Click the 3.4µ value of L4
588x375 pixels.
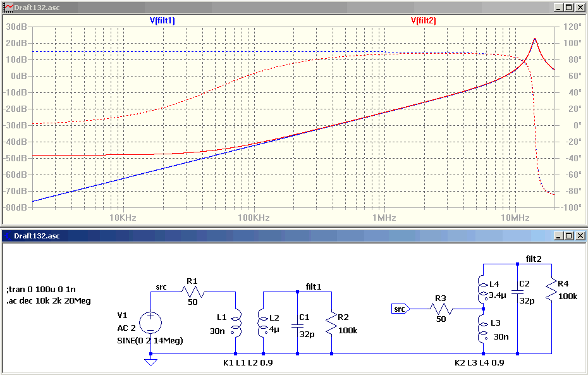pos(498,295)
